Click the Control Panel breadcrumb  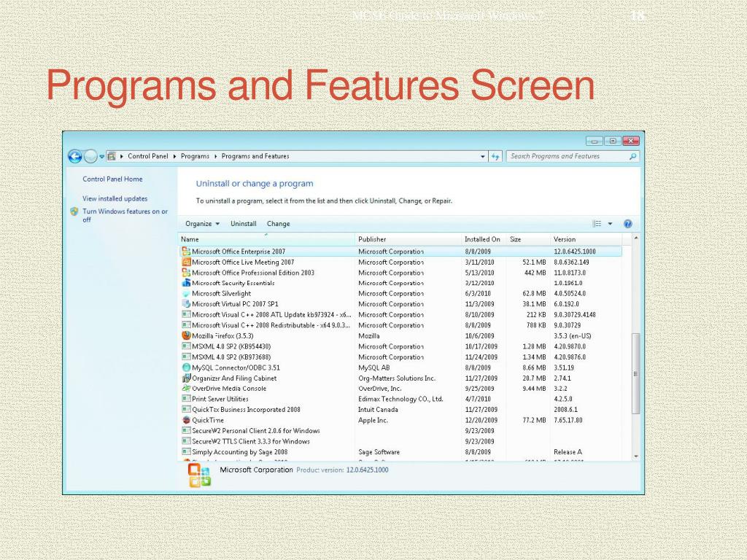pyautogui.click(x=147, y=156)
